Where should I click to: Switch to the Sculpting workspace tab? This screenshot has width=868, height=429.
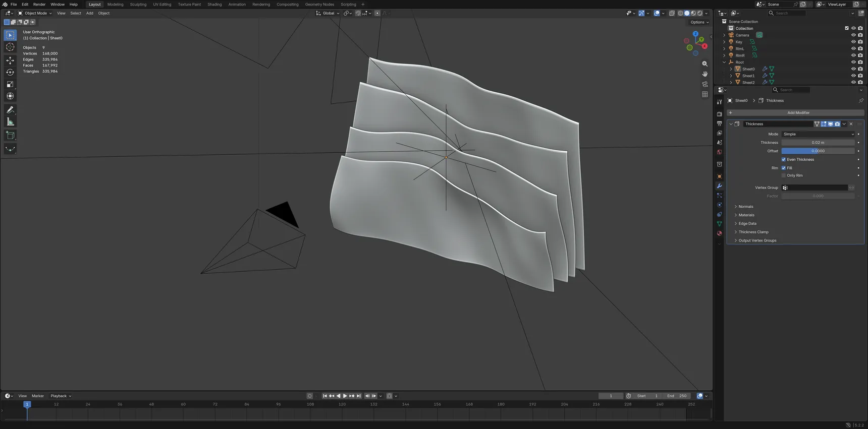(138, 5)
